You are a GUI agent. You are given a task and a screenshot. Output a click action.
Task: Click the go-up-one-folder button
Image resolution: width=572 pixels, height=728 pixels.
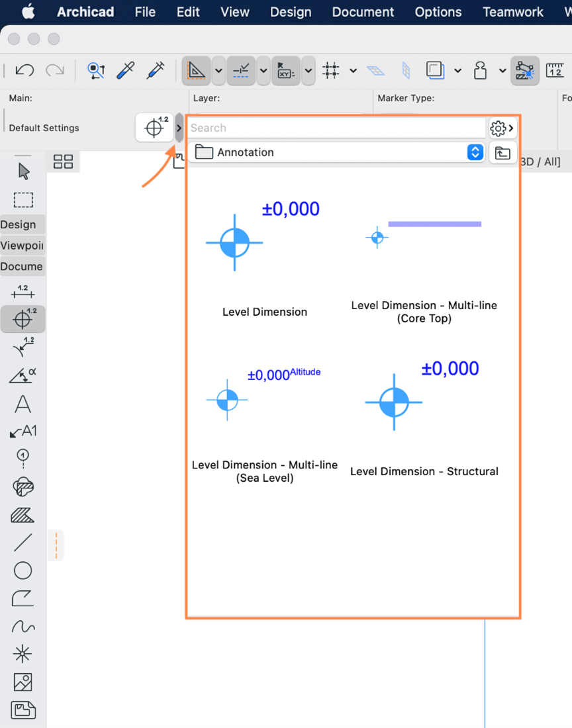point(503,152)
